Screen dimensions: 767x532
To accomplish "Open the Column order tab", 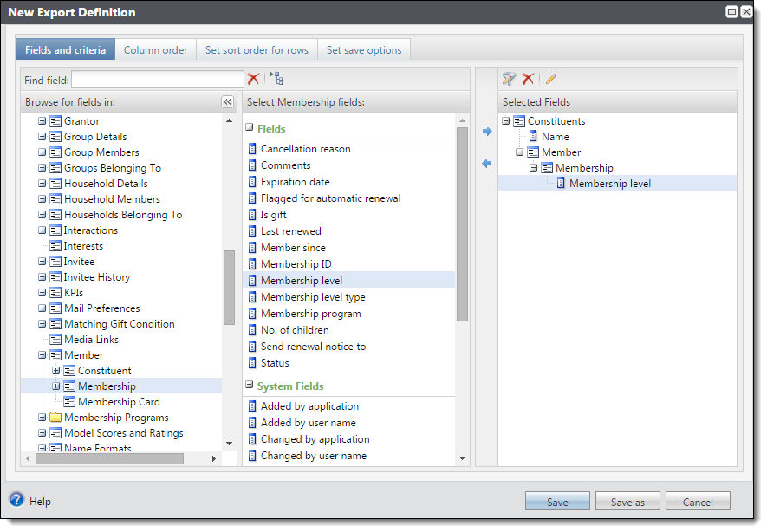I will pos(155,50).
